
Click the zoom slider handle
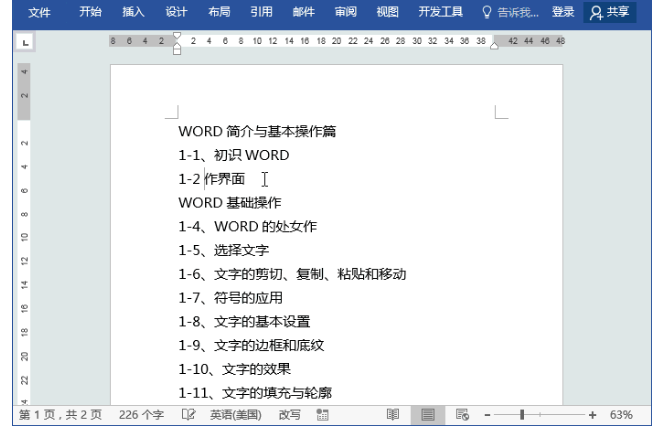(x=522, y=415)
